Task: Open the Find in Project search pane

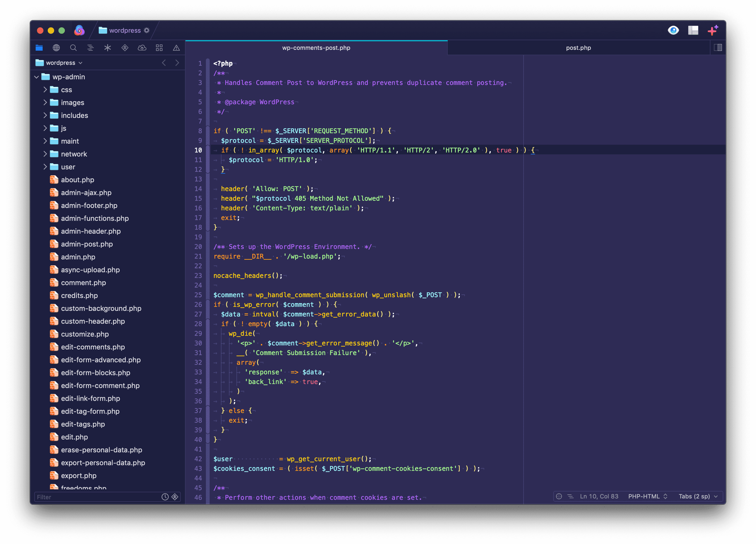Action: (x=73, y=48)
